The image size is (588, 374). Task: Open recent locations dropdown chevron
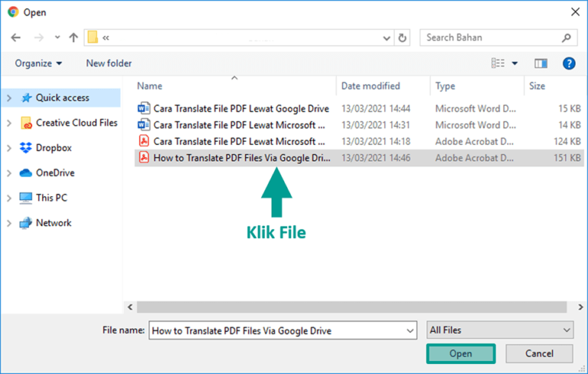coord(57,38)
